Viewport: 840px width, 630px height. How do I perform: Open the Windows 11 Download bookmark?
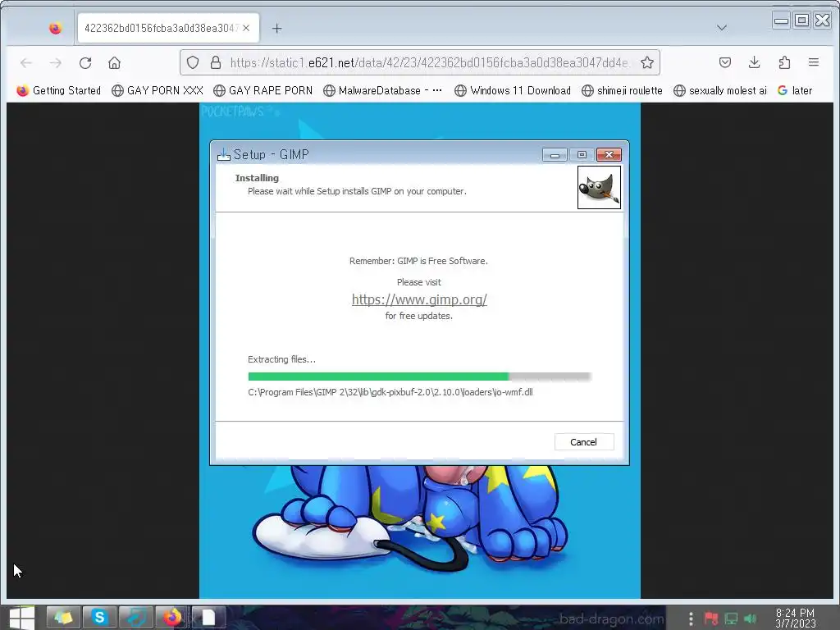[513, 90]
